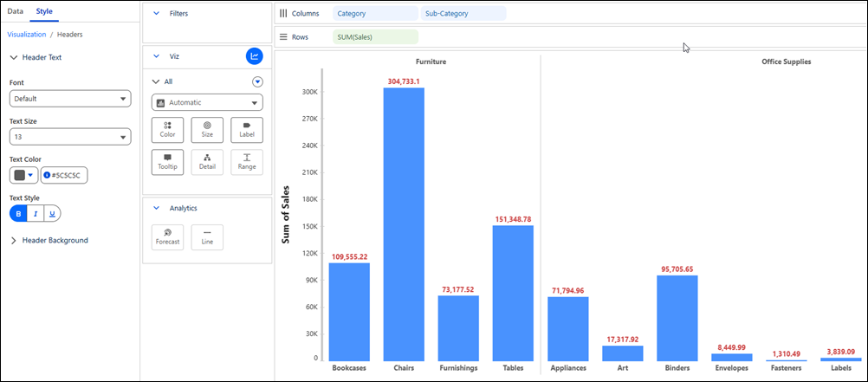The image size is (868, 382).
Task: Click the Bookcases bar
Action: pyautogui.click(x=349, y=312)
